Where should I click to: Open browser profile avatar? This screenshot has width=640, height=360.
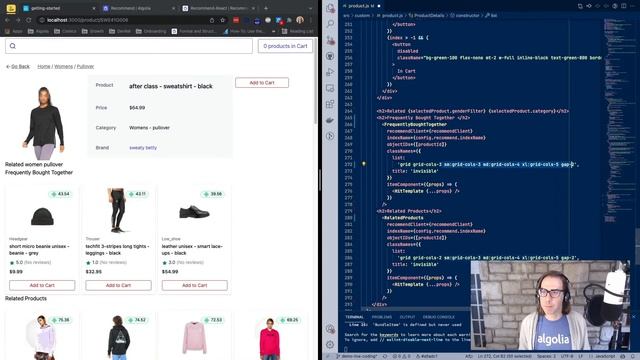click(300, 20)
